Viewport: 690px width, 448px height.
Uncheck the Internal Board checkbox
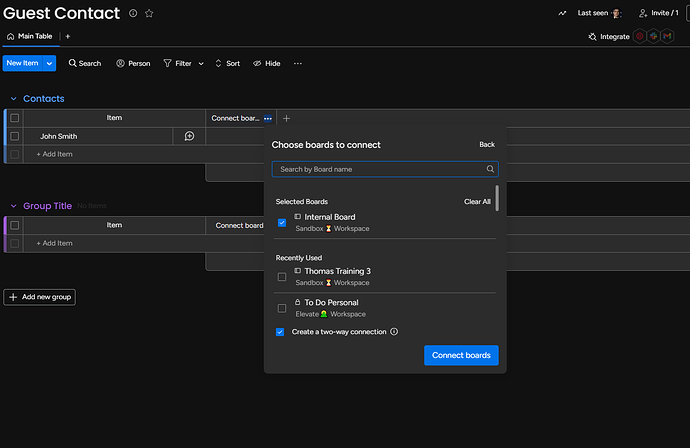[x=282, y=222]
